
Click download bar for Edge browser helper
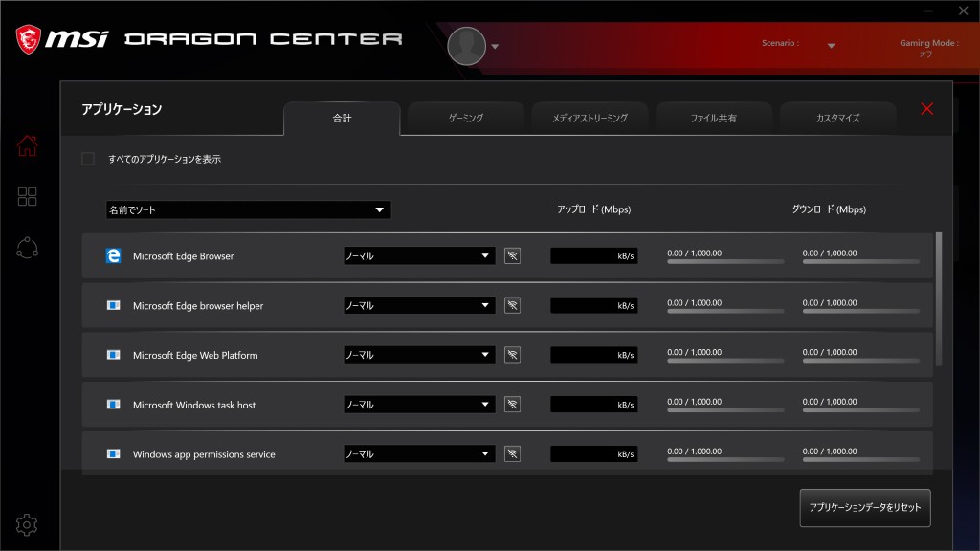(x=861, y=311)
